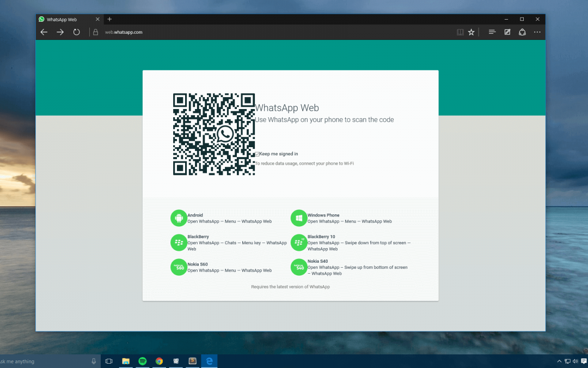The height and width of the screenshot is (368, 588).
Task: Click the Nokia S60 icon
Action: tap(179, 267)
